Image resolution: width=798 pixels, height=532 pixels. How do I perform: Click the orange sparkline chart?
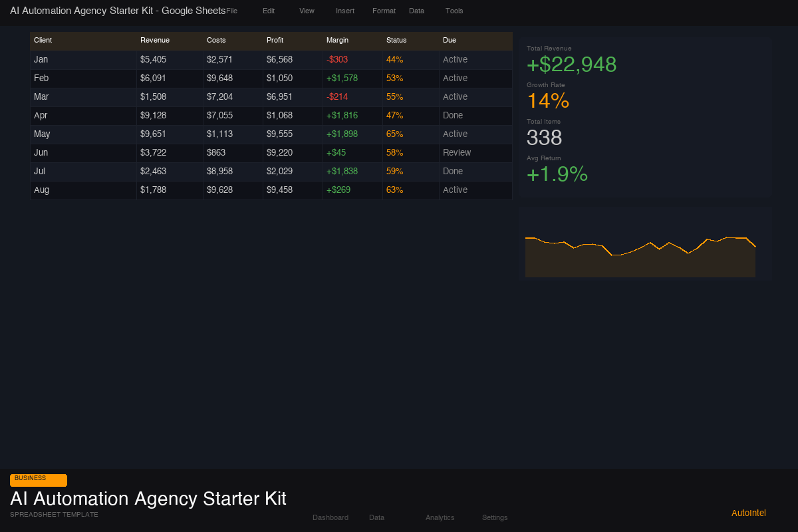640,253
